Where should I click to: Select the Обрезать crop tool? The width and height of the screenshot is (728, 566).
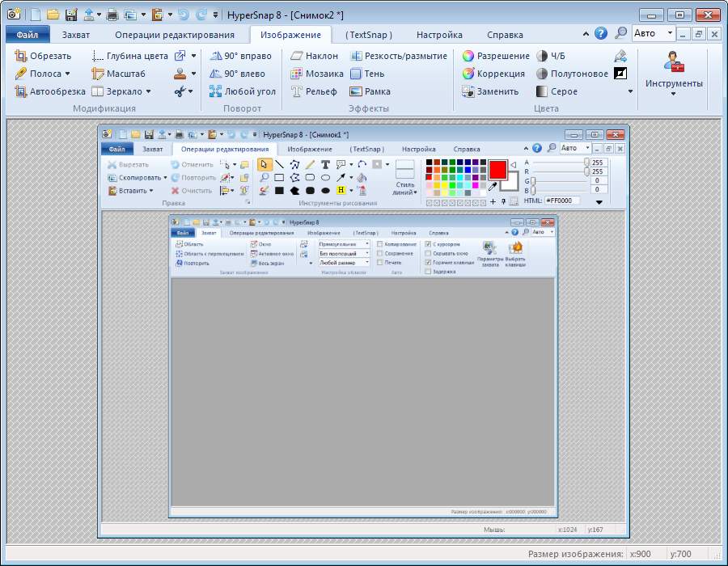[44, 56]
